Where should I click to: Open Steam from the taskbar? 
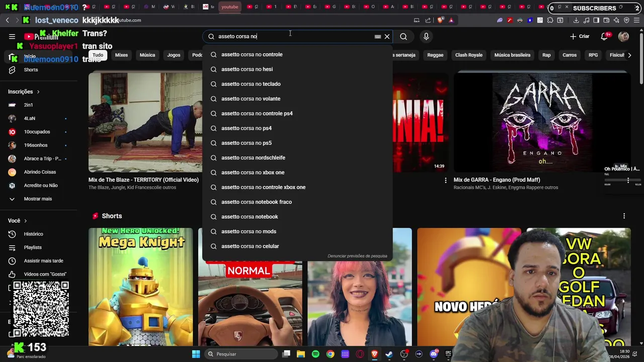click(x=389, y=354)
